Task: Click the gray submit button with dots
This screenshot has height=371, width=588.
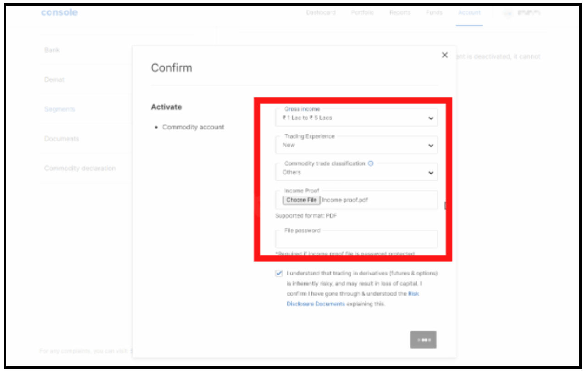Action: [423, 340]
